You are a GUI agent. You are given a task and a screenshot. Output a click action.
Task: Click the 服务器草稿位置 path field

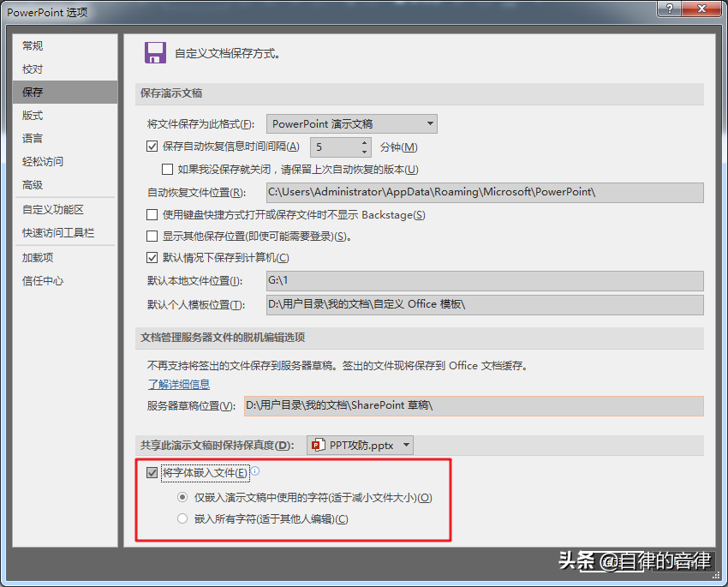pos(474,405)
